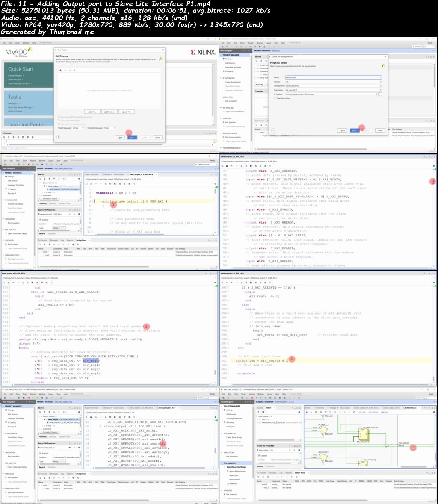This screenshot has height=504, width=438.
Task: Click the red delete icon above the S_AXI_AWREADY code
Action: (x=256, y=166)
